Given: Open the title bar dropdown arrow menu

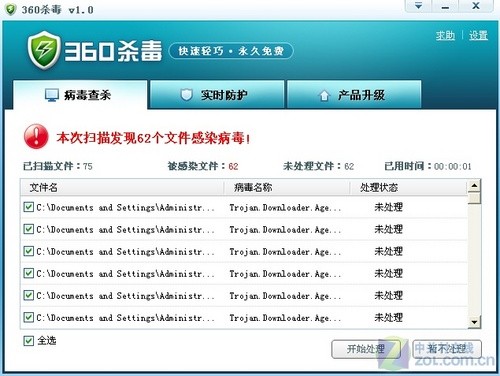Looking at the screenshot, I should [x=418, y=6].
